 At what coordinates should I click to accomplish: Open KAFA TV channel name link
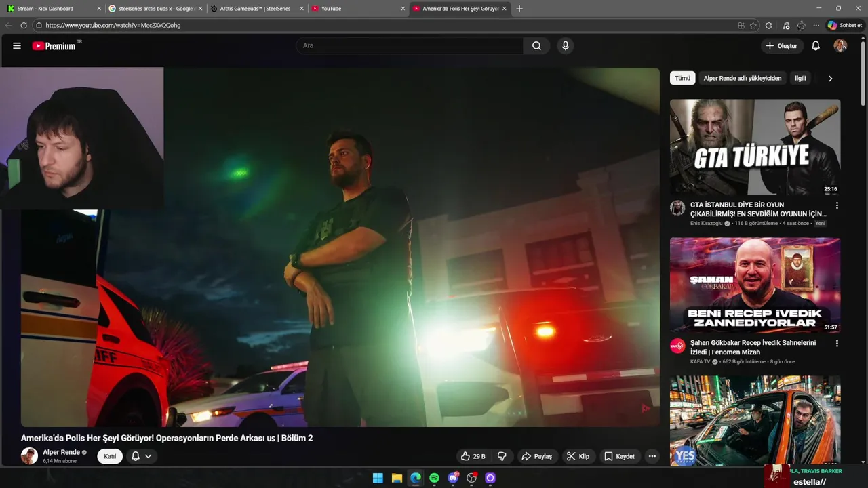(700, 361)
